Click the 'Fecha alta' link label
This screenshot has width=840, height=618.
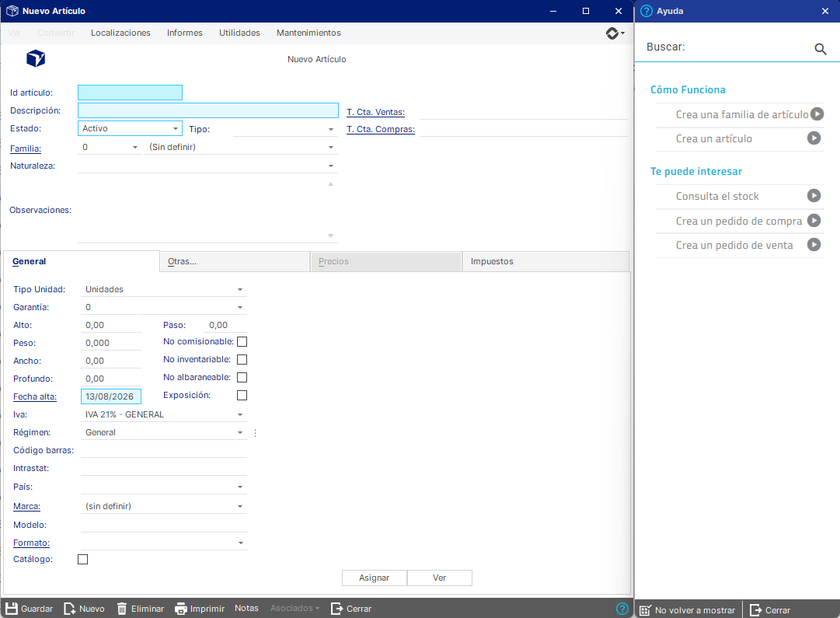pyautogui.click(x=35, y=396)
